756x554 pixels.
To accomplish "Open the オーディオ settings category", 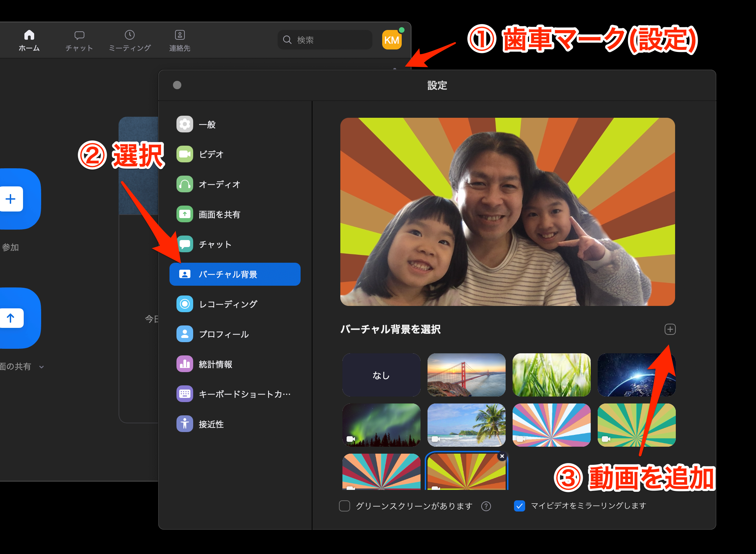I will click(x=235, y=184).
